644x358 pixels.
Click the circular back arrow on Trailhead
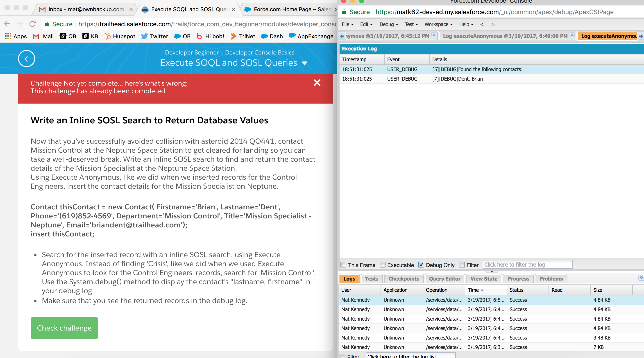click(26, 59)
